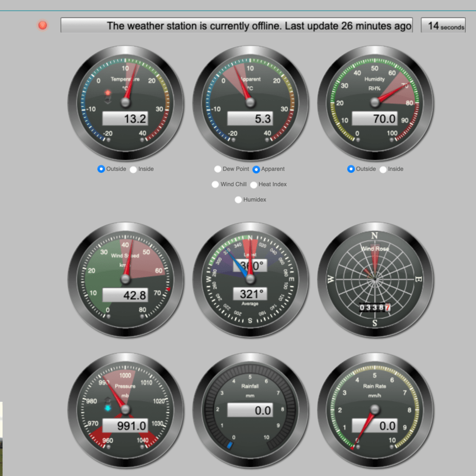This screenshot has width=476, height=476.
Task: Click the Humidity RH% gauge
Action: tap(375, 103)
